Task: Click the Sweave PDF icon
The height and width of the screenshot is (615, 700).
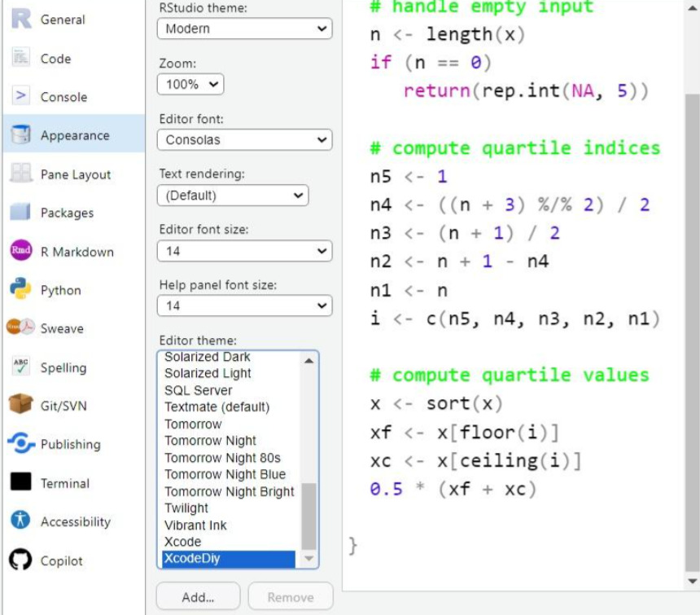Action: (x=20, y=327)
